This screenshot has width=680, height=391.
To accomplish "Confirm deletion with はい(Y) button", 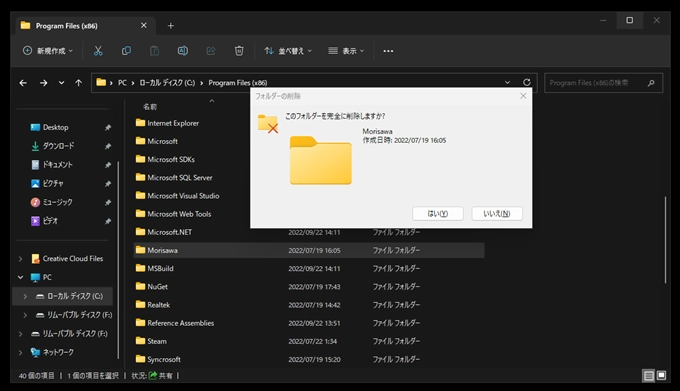I will (438, 213).
